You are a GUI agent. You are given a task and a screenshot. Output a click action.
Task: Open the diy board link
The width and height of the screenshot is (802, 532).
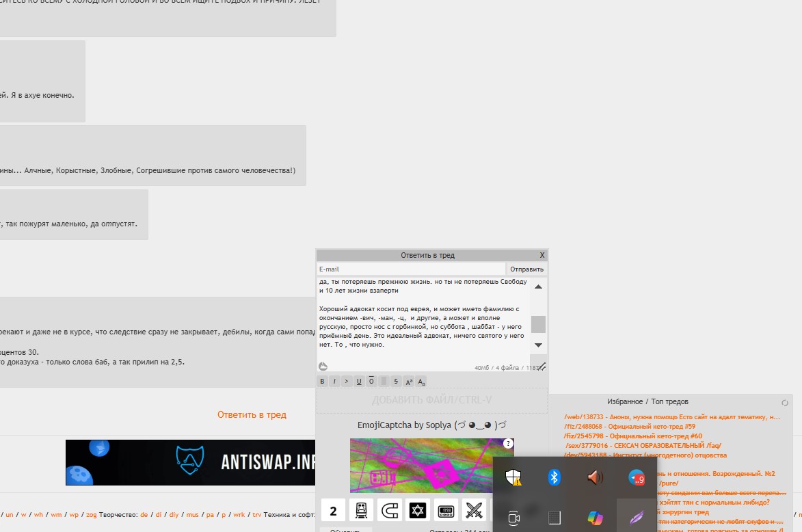(174, 515)
